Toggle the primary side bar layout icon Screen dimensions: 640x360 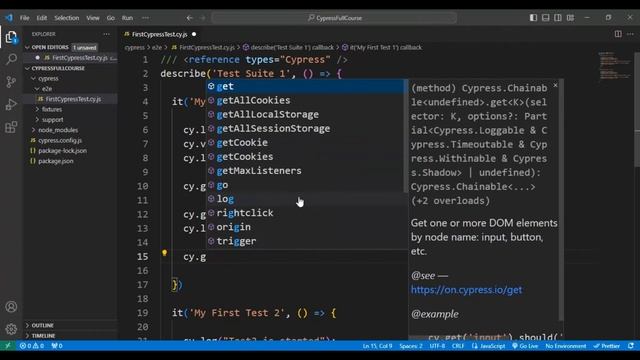pyautogui.click(x=533, y=18)
